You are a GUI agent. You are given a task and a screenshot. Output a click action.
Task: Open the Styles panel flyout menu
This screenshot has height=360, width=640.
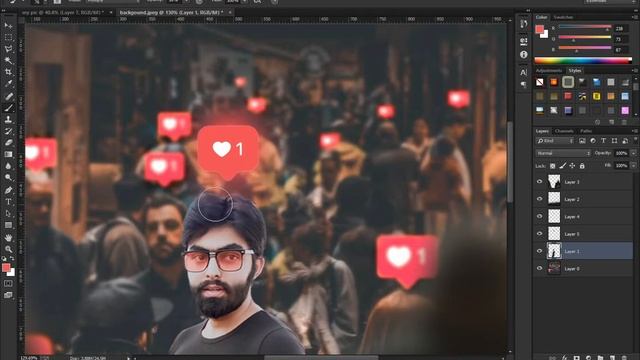pyautogui.click(x=635, y=71)
